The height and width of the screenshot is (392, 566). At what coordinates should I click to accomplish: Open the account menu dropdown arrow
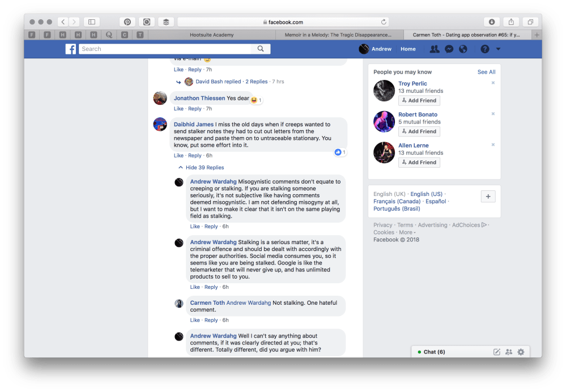(x=498, y=49)
